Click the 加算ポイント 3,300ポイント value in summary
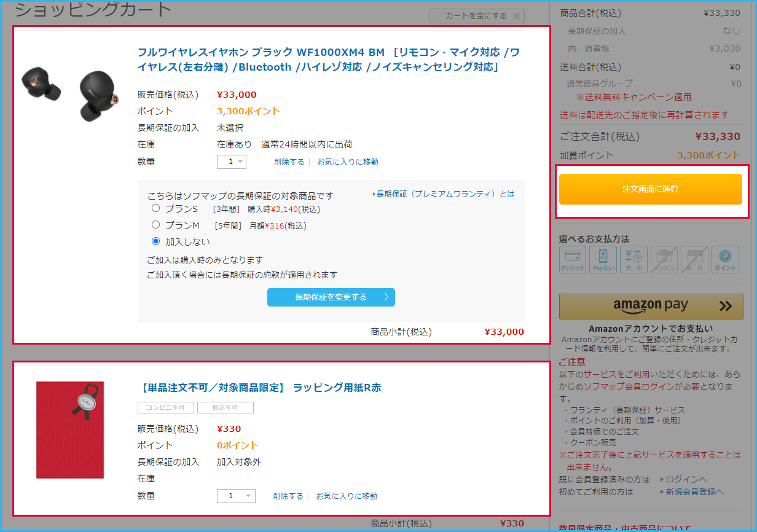Image resolution: width=757 pixels, height=532 pixels. pyautogui.click(x=709, y=155)
